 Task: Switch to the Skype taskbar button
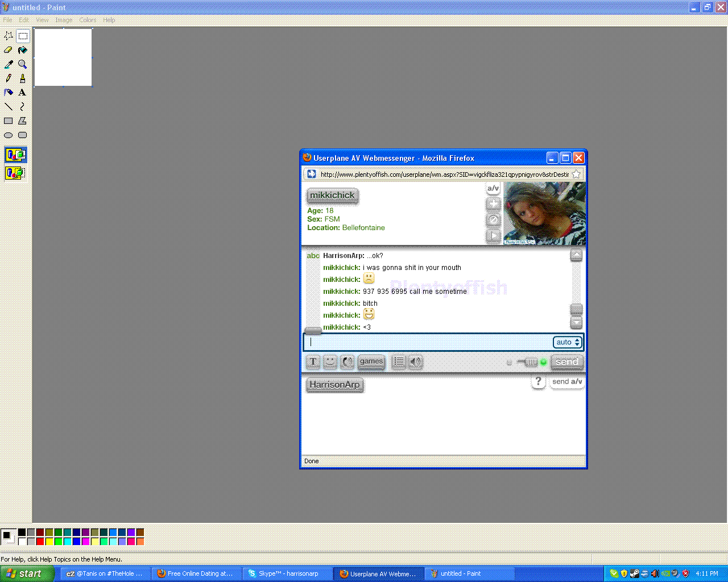click(288, 574)
